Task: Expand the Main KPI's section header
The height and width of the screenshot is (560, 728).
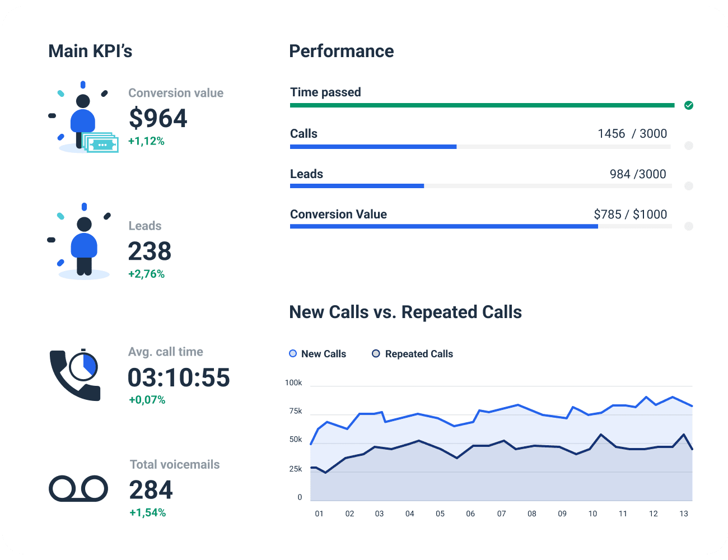Action: coord(90,51)
